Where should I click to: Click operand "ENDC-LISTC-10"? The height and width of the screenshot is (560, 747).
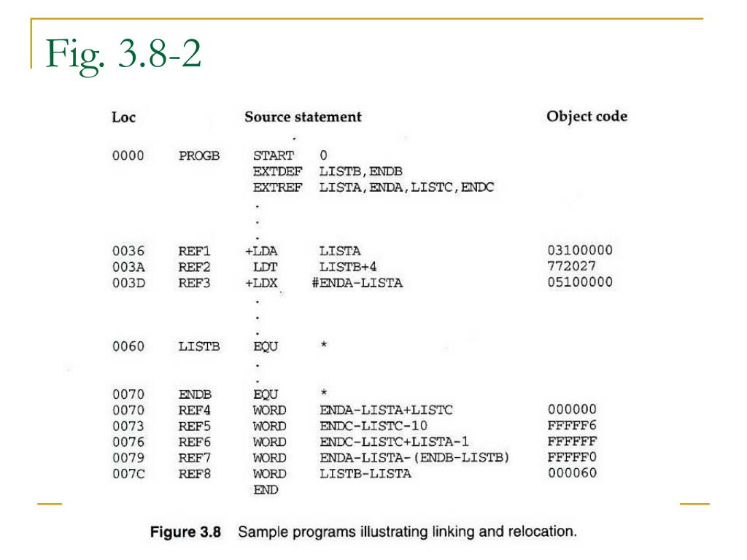click(373, 426)
